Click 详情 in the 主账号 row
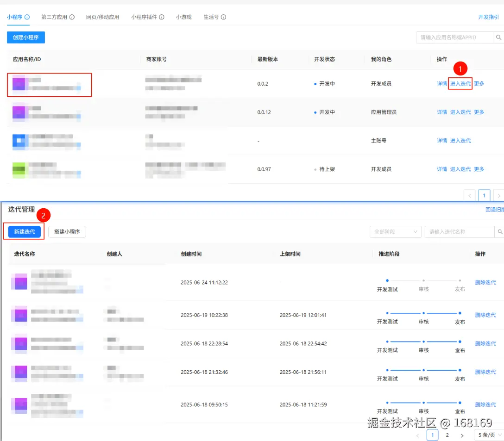 pyautogui.click(x=442, y=141)
